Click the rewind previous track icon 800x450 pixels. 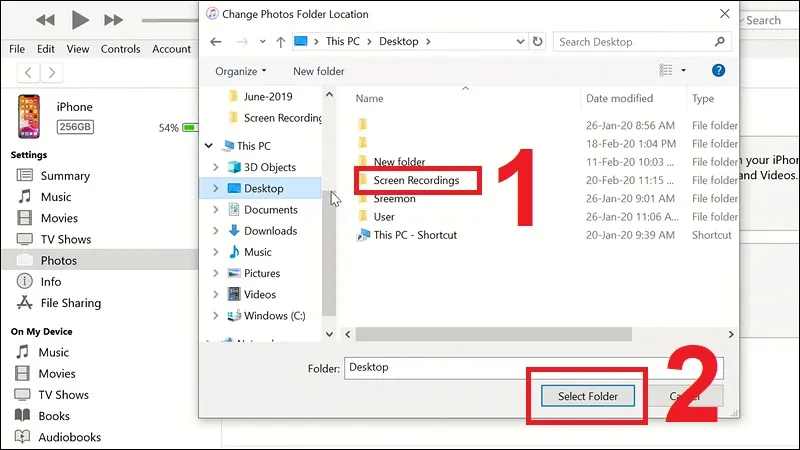click(45, 20)
